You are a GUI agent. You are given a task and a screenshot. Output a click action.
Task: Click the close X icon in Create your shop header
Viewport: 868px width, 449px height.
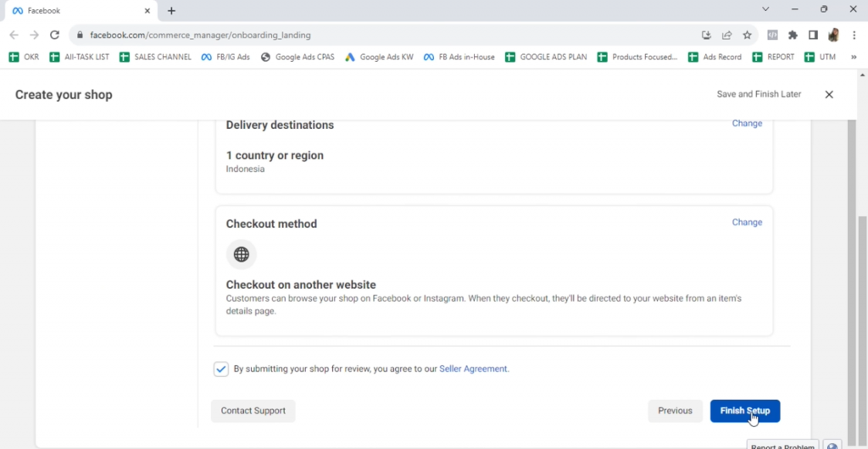point(829,95)
